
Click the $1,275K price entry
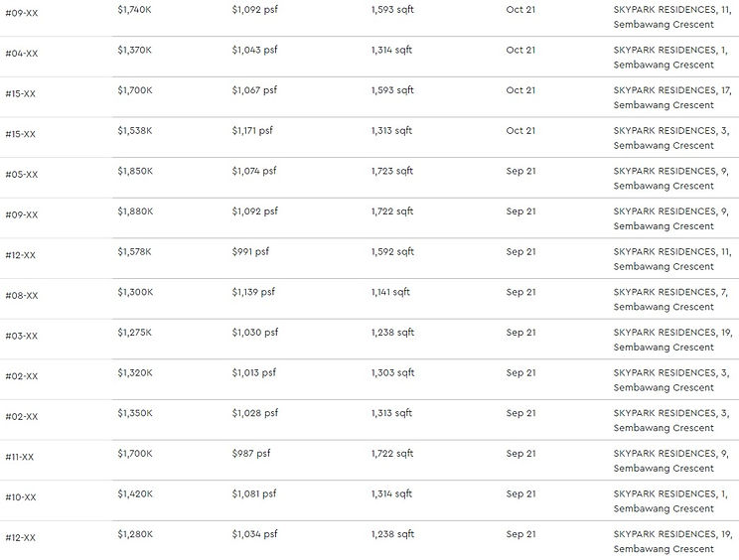[135, 333]
